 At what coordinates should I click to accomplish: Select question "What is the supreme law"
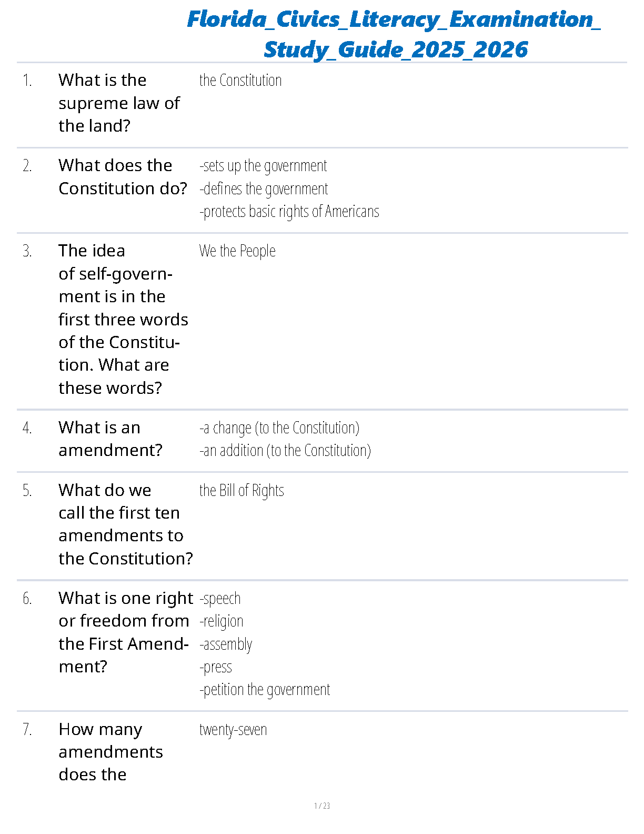119,103
